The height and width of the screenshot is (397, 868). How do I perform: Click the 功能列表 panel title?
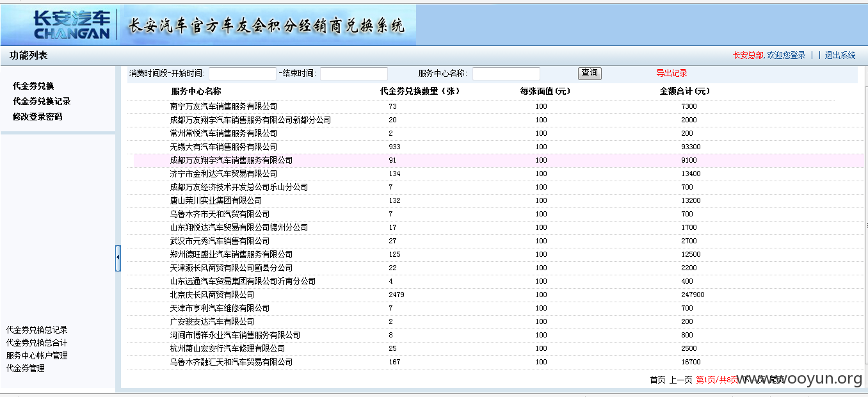coord(28,56)
